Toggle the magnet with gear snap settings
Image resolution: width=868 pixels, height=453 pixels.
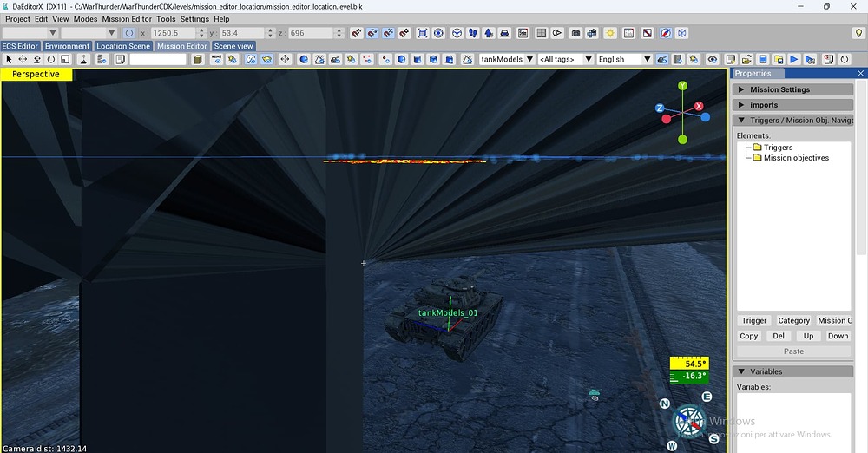[x=404, y=33]
